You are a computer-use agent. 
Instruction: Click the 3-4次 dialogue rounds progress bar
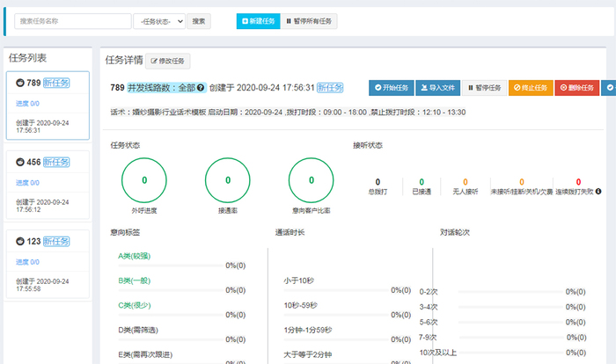tap(510, 307)
